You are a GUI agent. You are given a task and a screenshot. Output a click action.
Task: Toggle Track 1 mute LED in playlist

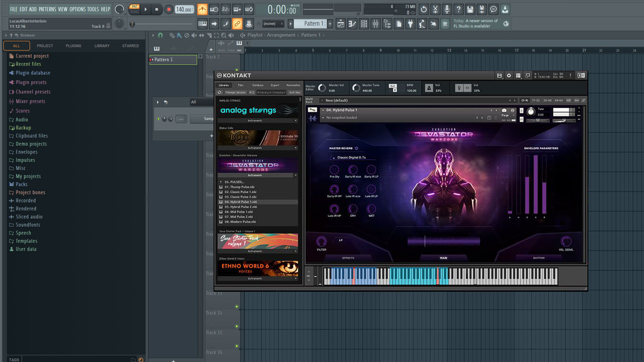(237, 71)
